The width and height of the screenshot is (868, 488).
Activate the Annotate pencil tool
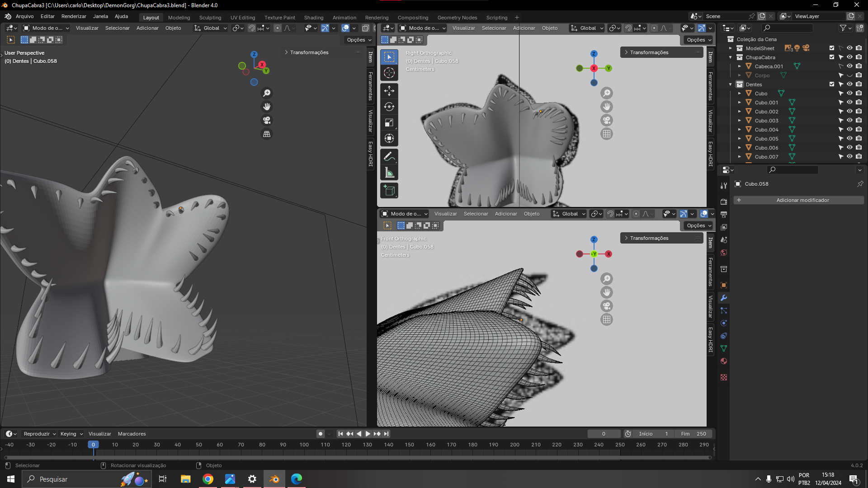[389, 157]
